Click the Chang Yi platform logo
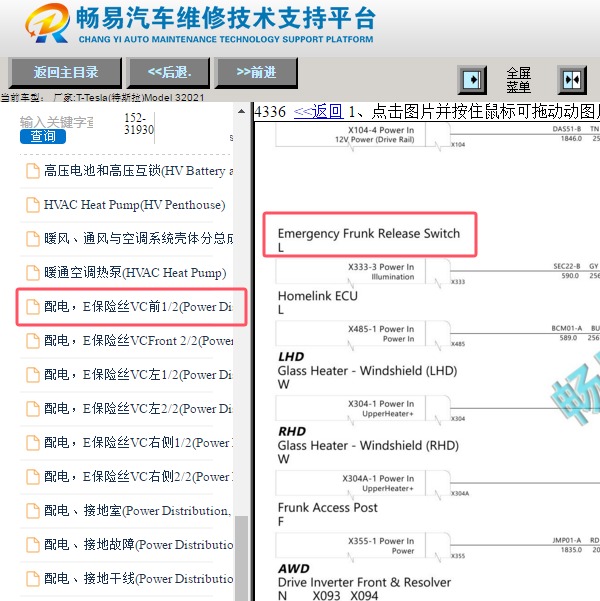 click(47, 23)
